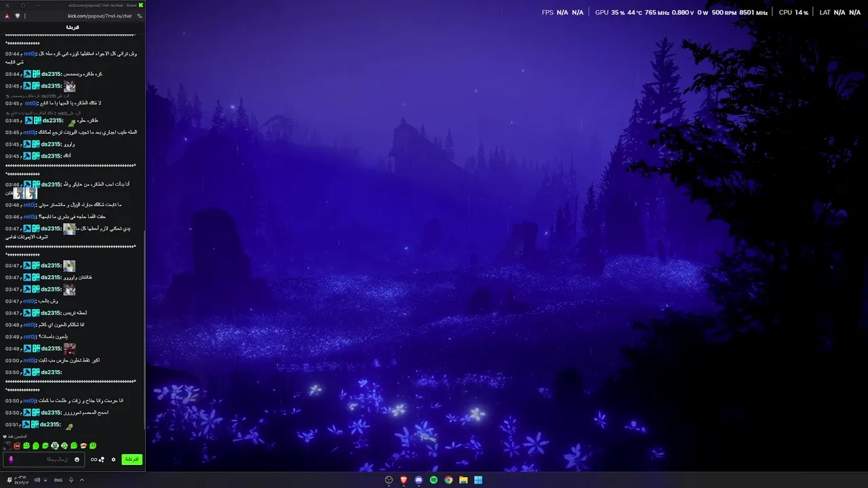Click the purple microphone icon in message box
The image size is (868, 488).
(11, 460)
